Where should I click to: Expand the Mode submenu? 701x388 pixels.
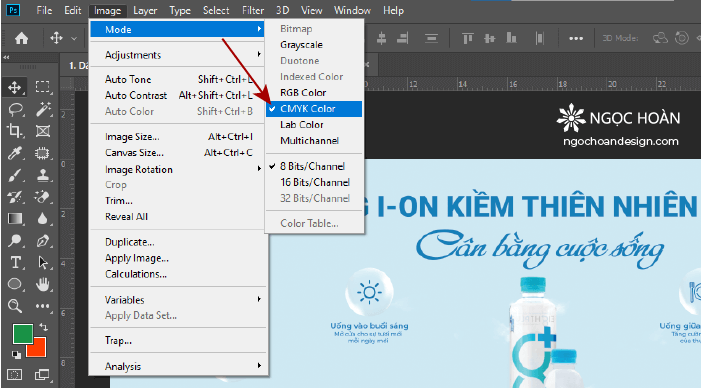(x=177, y=30)
